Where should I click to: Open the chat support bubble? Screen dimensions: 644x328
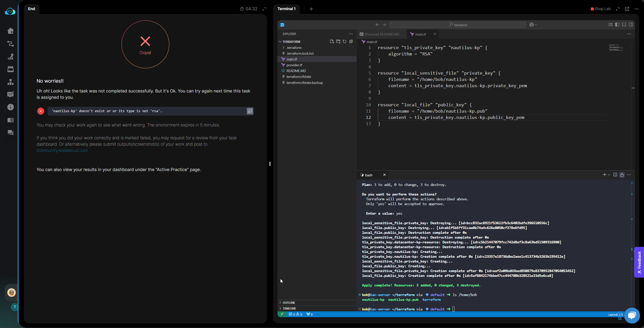(632, 315)
